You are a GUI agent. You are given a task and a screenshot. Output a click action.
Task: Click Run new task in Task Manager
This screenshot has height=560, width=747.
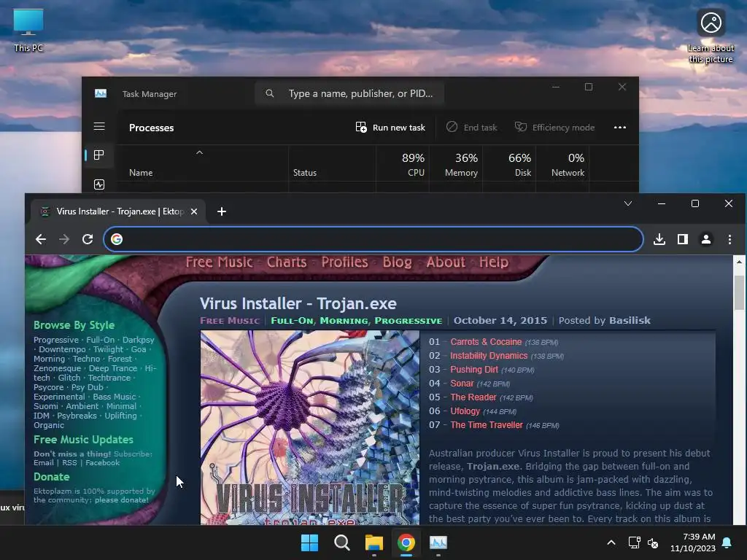(390, 127)
